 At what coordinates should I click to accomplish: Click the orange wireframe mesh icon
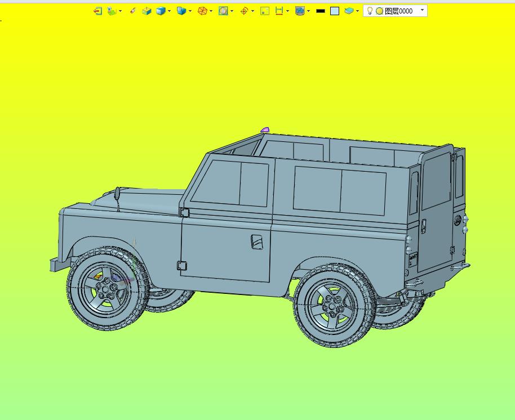202,11
